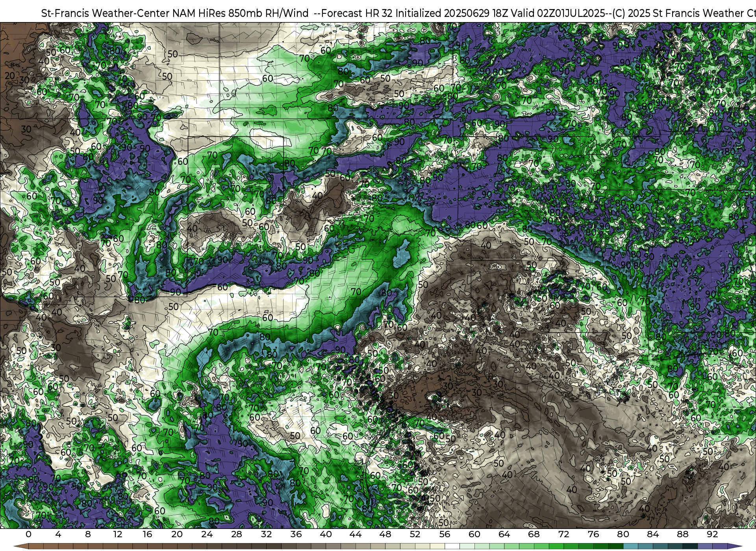Click the colorbar tick label 24
The width and height of the screenshot is (756, 551).
[x=207, y=534]
